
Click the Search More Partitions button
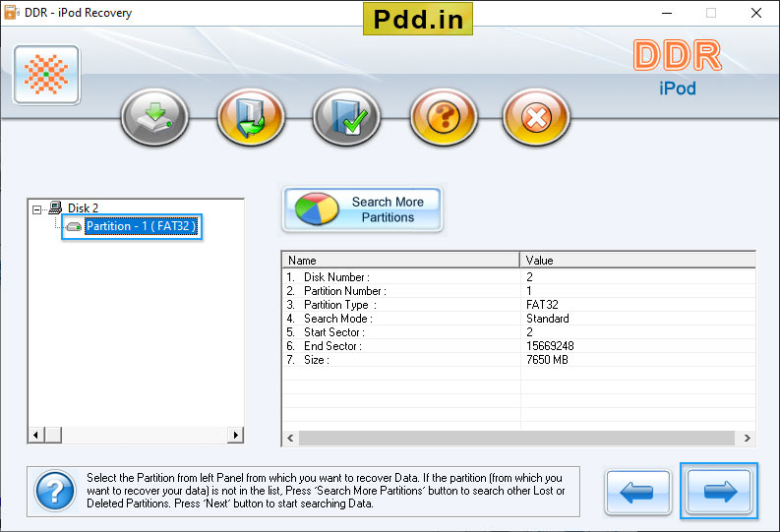pos(362,209)
